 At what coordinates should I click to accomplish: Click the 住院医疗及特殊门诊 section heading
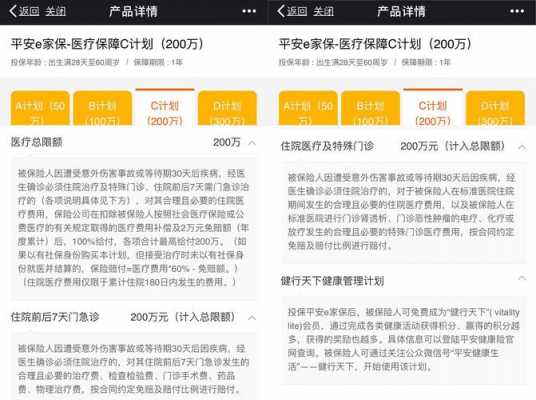tap(327, 146)
